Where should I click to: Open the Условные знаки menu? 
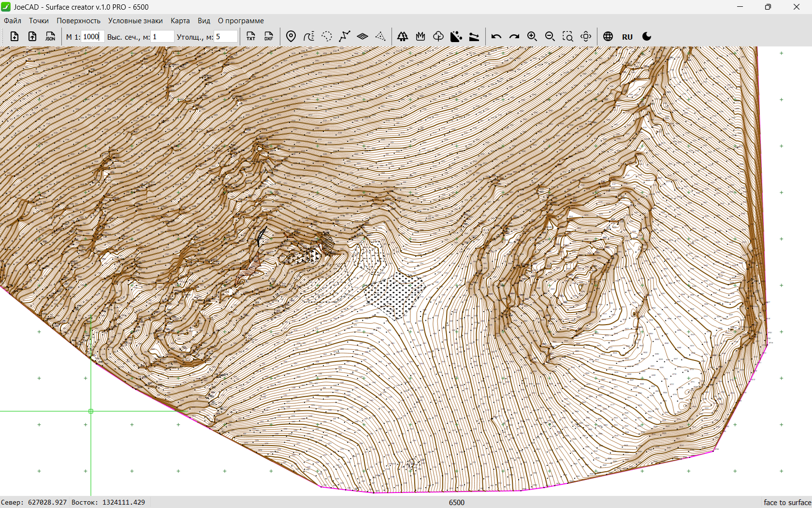[x=135, y=21]
